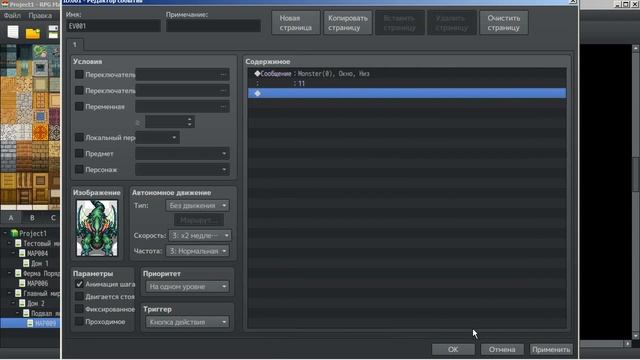Click the Применить button

(x=551, y=349)
